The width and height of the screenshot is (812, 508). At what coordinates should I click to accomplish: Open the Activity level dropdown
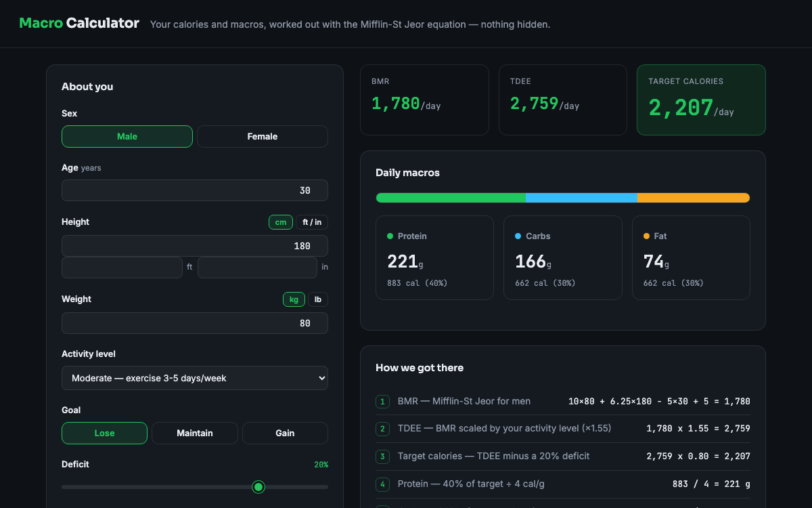click(195, 378)
